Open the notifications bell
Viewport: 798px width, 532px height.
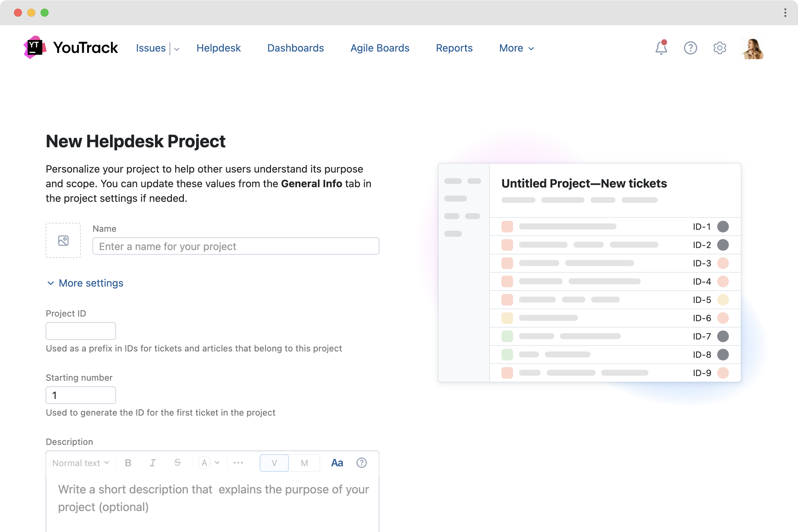[661, 48]
